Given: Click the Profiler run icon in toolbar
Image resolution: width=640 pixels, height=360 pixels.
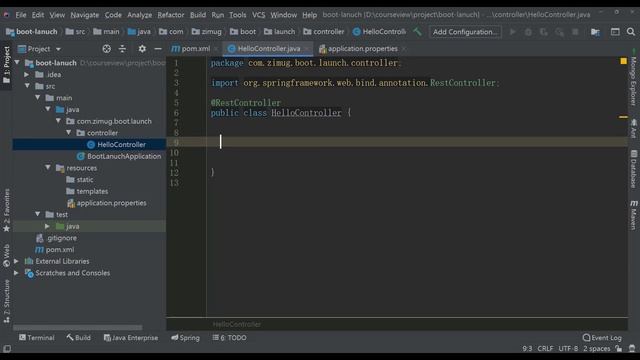Looking at the screenshot, I should pyautogui.click(x=560, y=31).
